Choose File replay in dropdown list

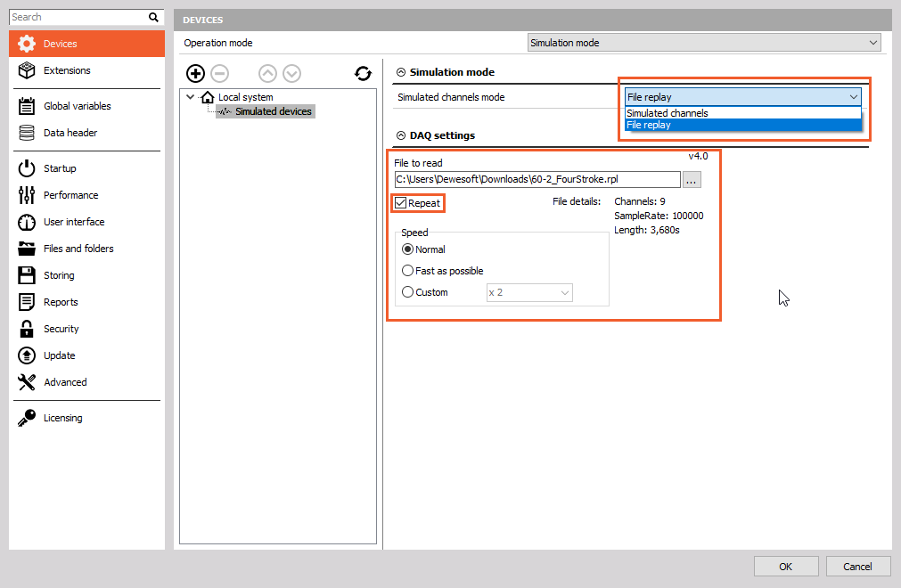coord(743,125)
